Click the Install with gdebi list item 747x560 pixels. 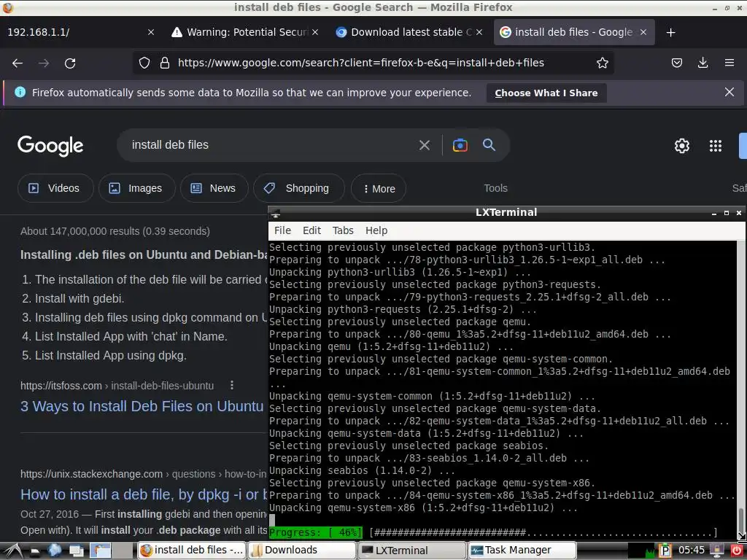(80, 298)
